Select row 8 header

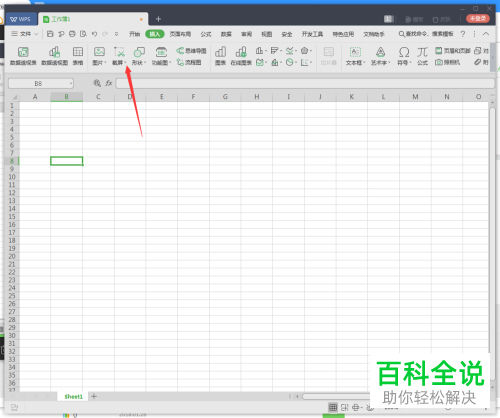[x=12, y=161]
